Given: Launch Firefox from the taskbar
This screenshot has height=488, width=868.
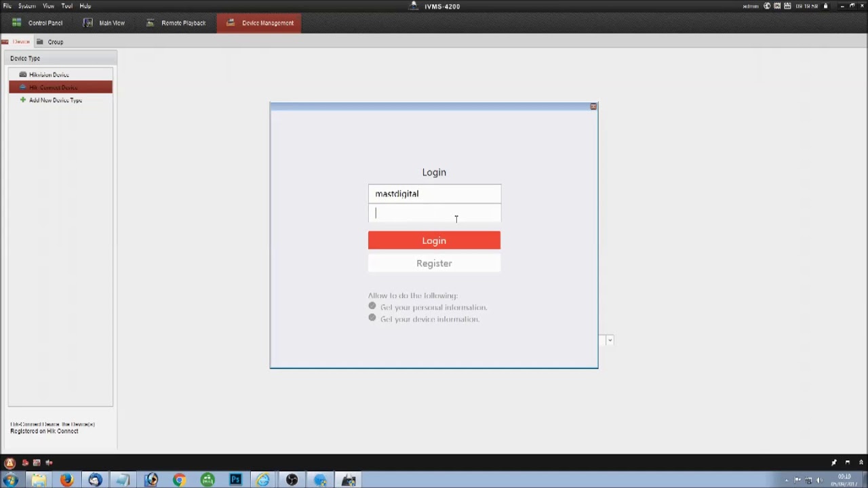Looking at the screenshot, I should click(66, 480).
